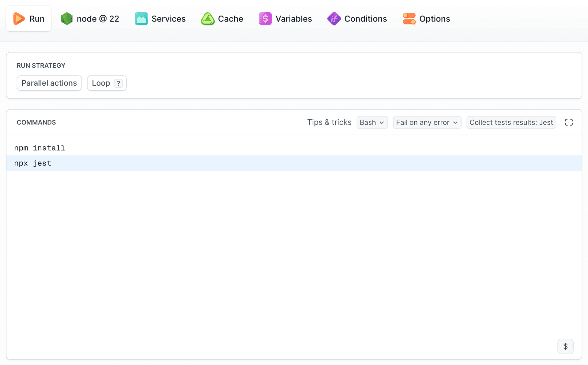588x365 pixels.
Task: Open the Conditions 'if' icon
Action: click(334, 18)
